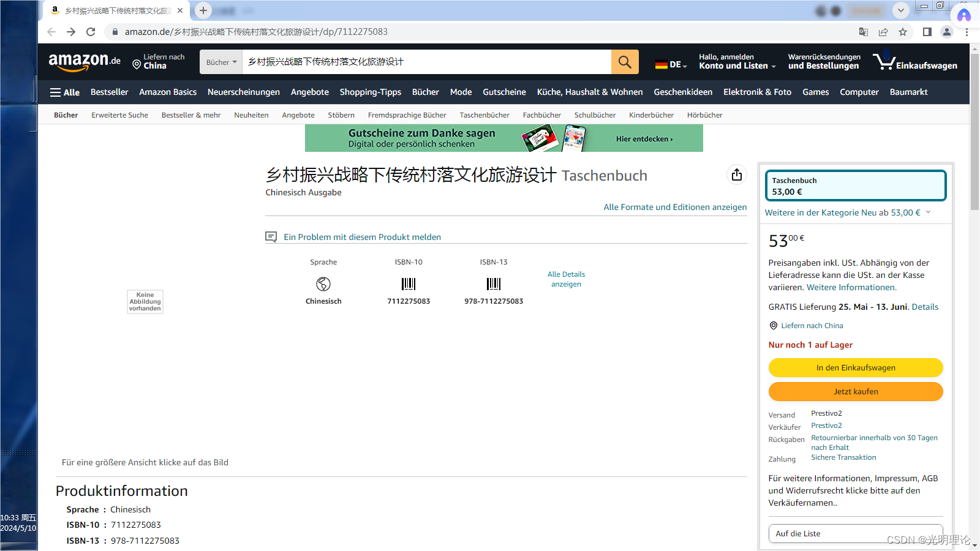Viewport: 980px width, 551px height.
Task: Toggle the browser side panel icon
Action: point(927,32)
